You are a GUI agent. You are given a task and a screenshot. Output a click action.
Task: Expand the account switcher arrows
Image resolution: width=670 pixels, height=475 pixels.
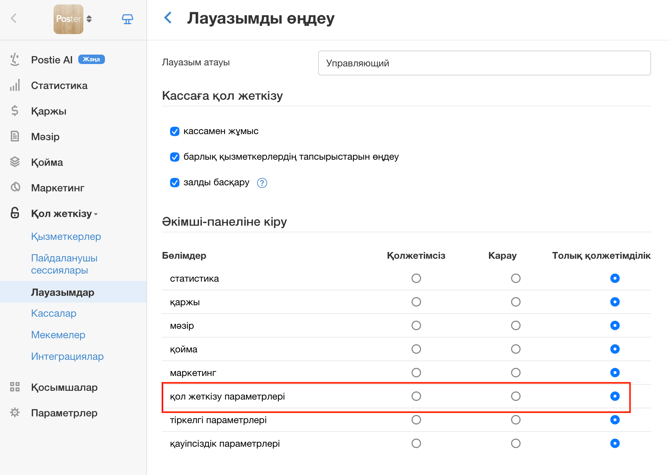89,19
